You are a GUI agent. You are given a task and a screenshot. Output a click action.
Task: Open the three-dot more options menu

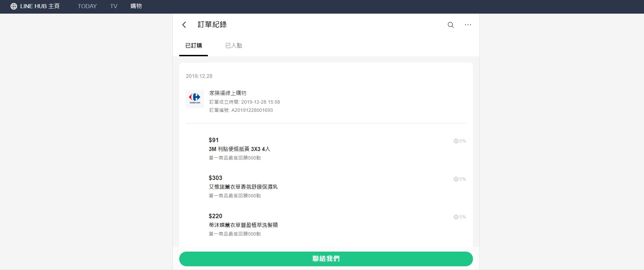coord(468,25)
